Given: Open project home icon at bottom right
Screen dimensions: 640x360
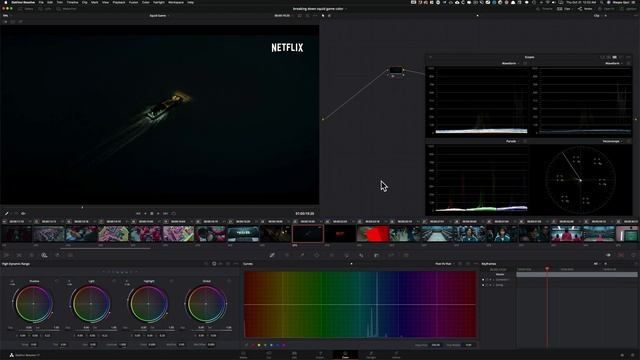Looking at the screenshot, I should 622,355.
